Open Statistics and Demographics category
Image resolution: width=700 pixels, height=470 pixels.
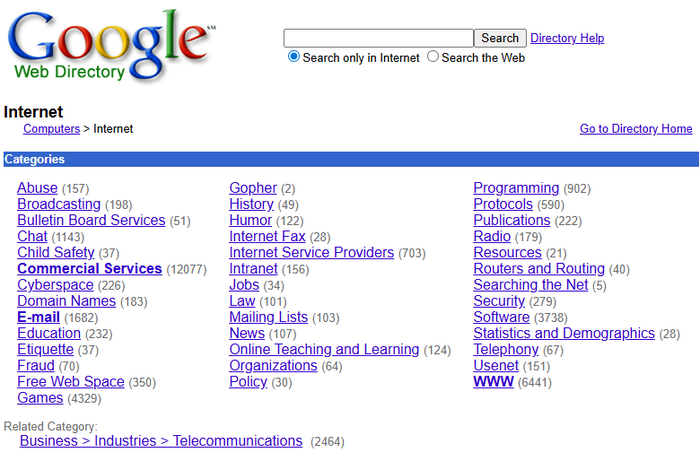point(564,334)
